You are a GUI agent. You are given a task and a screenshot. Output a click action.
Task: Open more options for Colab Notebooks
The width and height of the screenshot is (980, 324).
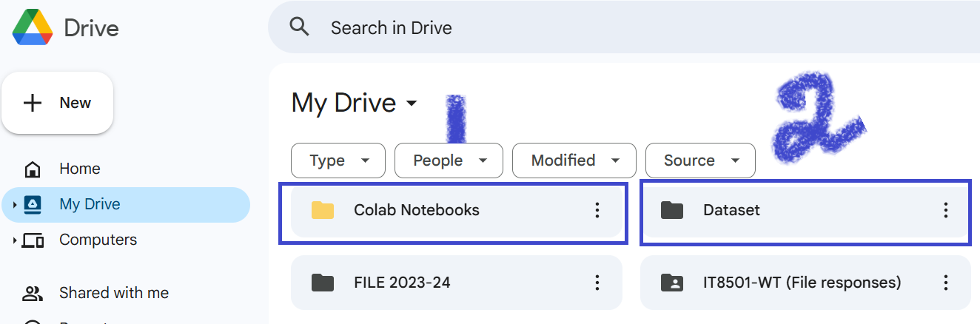coord(597,210)
